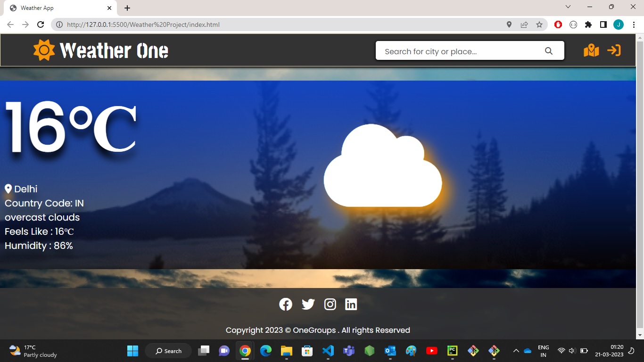The height and width of the screenshot is (362, 644).
Task: Open the map locations icon
Action: [591, 50]
